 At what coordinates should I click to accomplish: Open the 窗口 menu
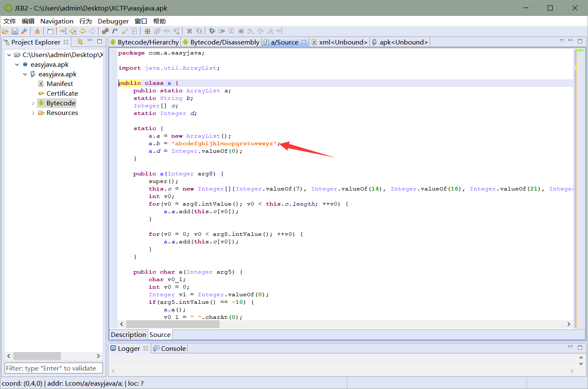tap(141, 21)
